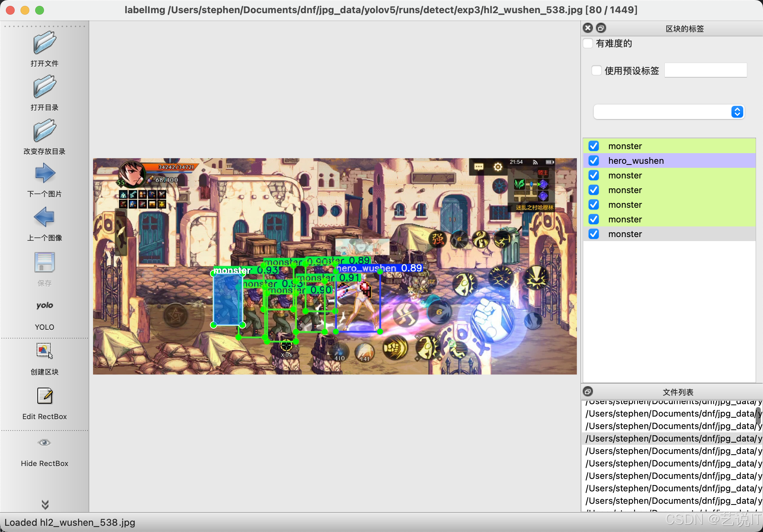
Task: Click the Edit RectBox icon
Action: [x=44, y=396]
